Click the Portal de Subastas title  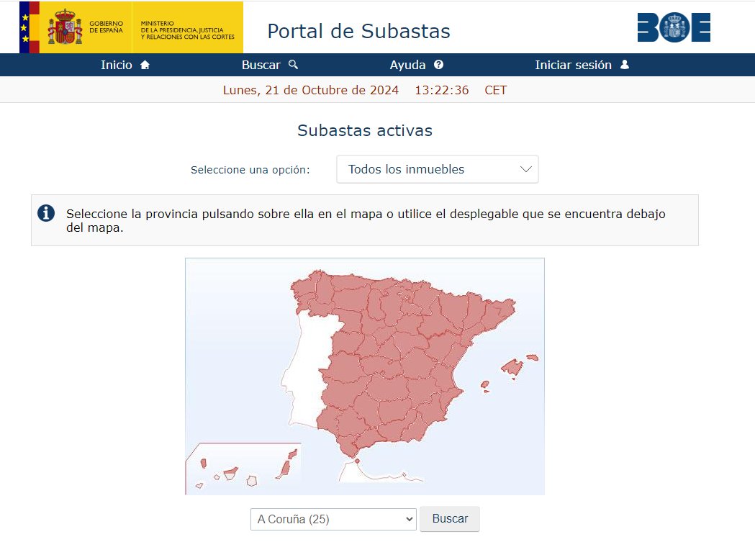358,32
